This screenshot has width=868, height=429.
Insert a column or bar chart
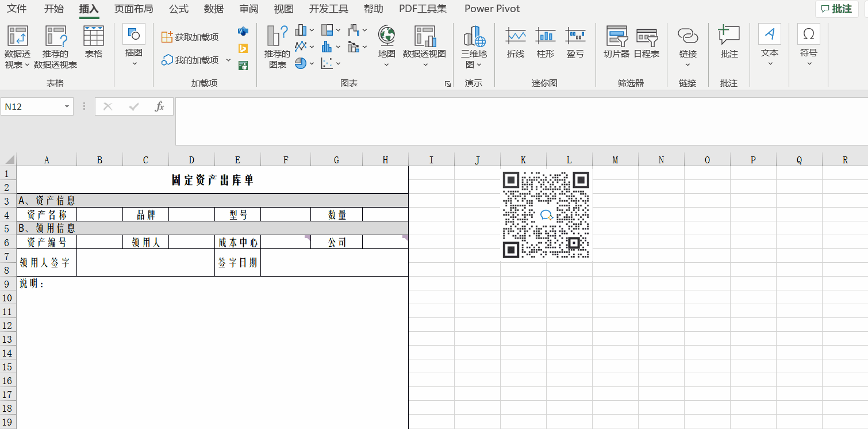tap(301, 30)
